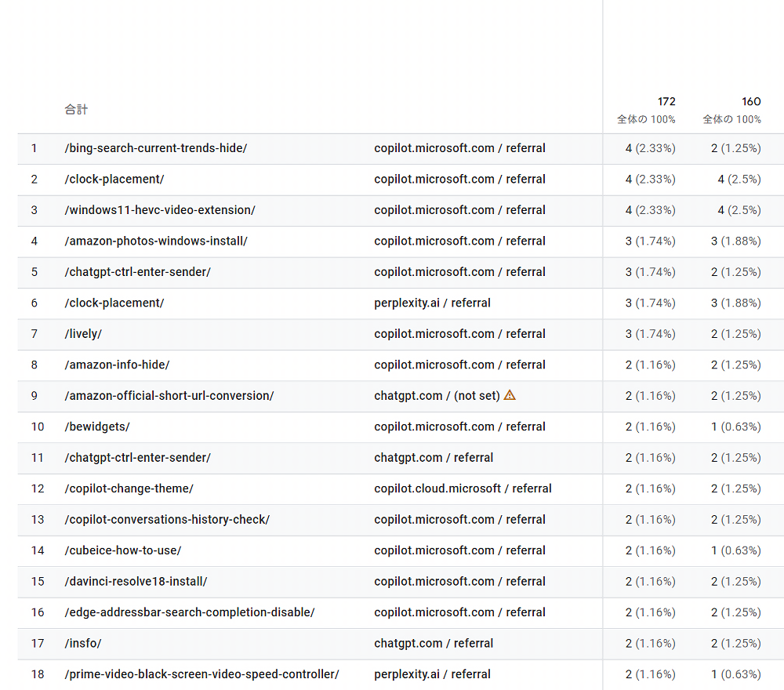Click the /windows11-hevc-video-extension/ cell
Viewport: 784px width, 690px height.
(160, 210)
